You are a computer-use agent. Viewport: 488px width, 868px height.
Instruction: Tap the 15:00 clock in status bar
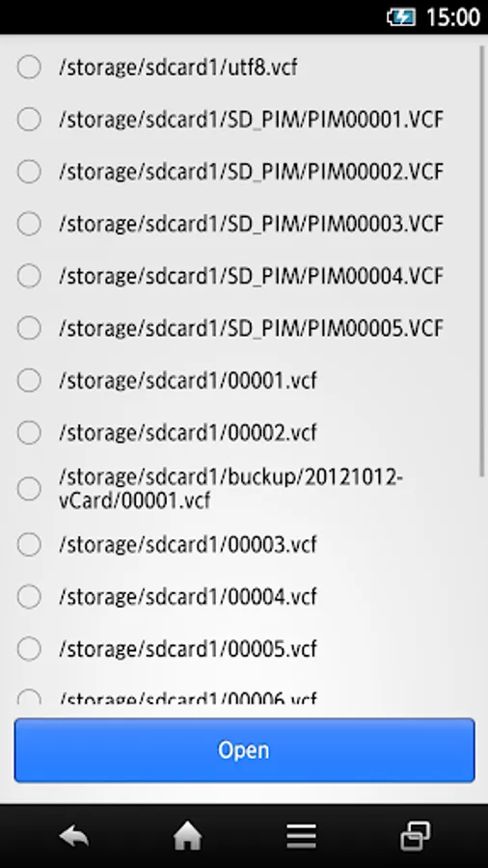pos(452,17)
